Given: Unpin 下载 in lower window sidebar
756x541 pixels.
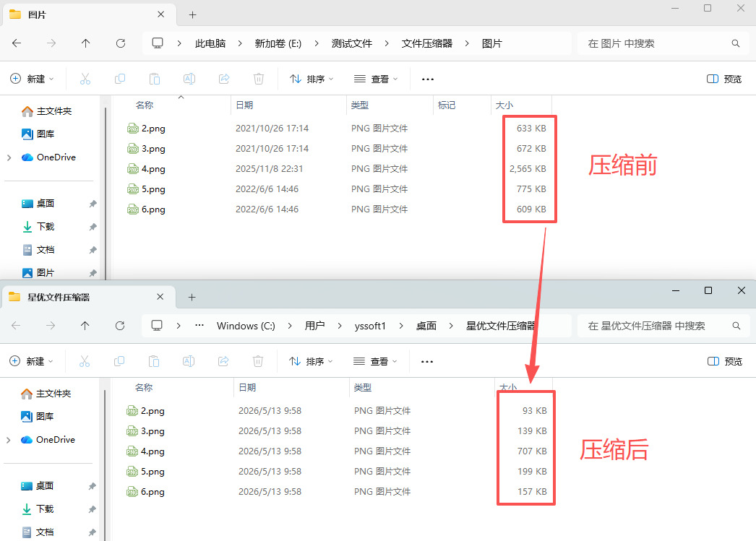Looking at the screenshot, I should click(92, 509).
